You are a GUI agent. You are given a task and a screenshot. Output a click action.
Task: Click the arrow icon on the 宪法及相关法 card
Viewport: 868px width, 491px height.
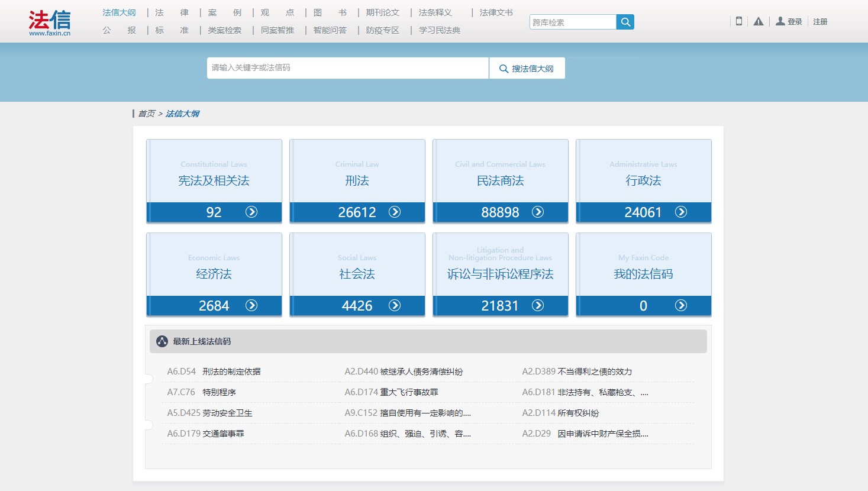click(x=251, y=212)
